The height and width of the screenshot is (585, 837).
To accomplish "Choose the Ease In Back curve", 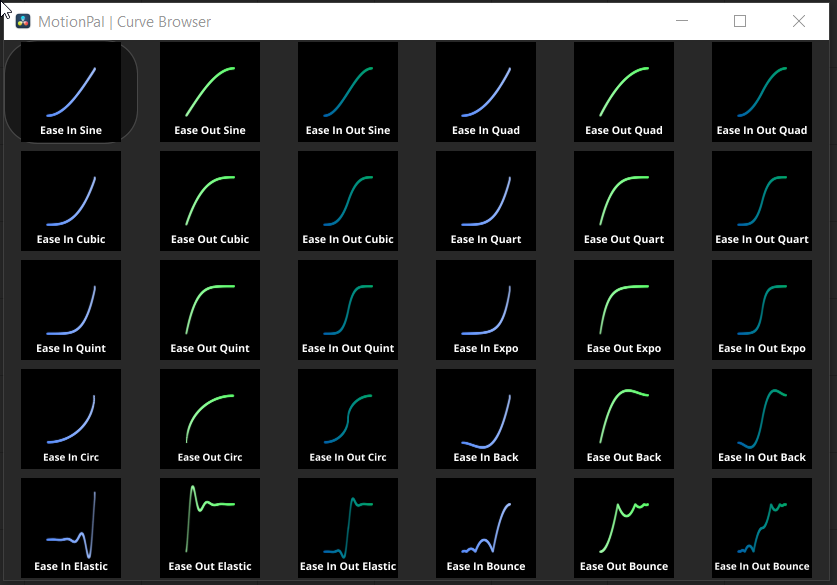I will coord(486,419).
